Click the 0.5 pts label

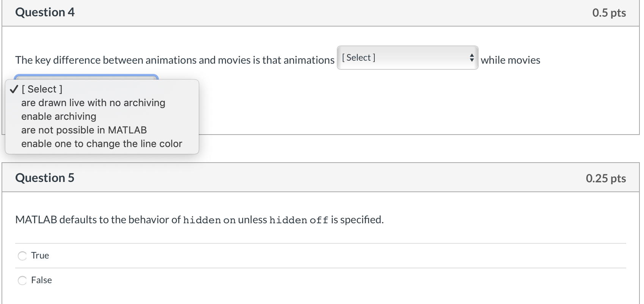point(609,13)
